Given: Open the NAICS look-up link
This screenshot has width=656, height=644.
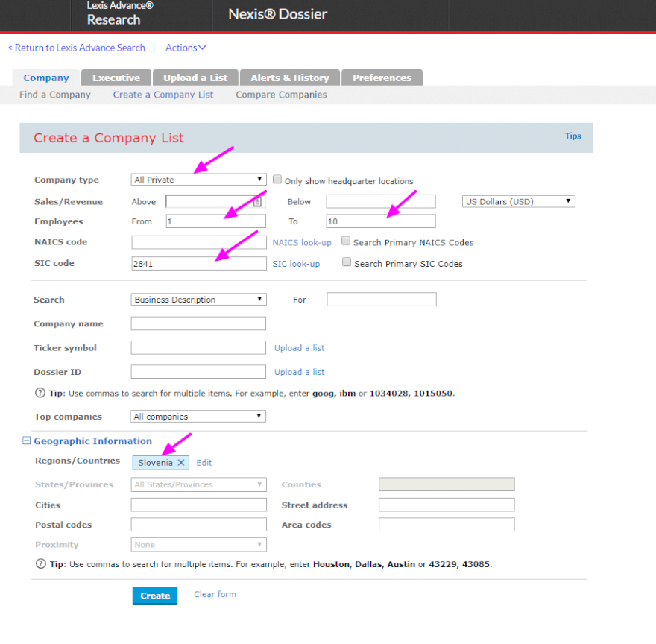Looking at the screenshot, I should pos(301,243).
